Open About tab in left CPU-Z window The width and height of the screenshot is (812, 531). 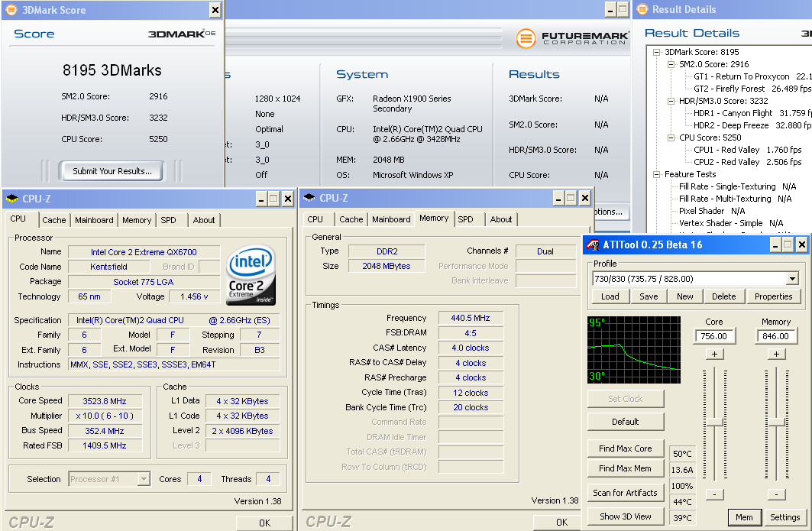[203, 220]
